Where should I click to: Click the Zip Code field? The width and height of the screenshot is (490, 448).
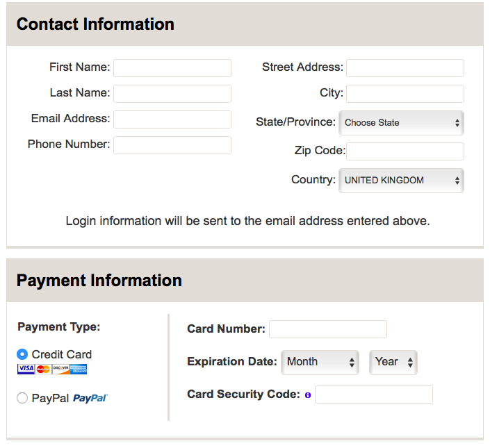click(405, 151)
